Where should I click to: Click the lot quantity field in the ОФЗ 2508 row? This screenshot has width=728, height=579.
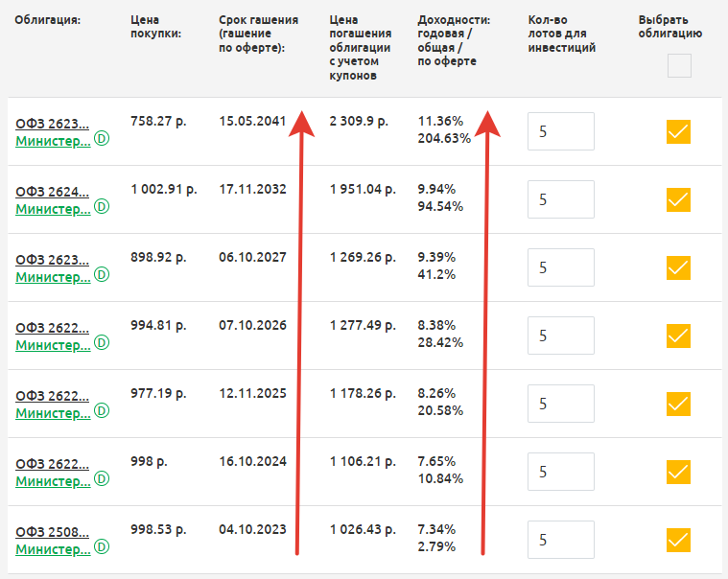[560, 541]
